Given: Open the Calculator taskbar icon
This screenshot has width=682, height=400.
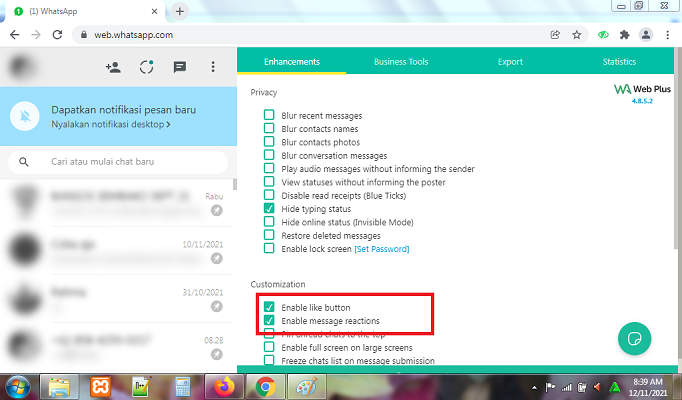Looking at the screenshot, I should point(182,387).
